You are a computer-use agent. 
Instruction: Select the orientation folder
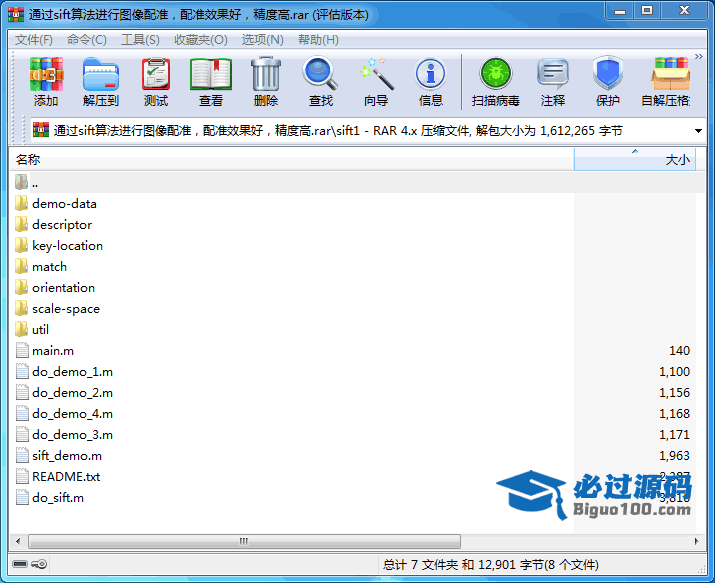tap(63, 288)
